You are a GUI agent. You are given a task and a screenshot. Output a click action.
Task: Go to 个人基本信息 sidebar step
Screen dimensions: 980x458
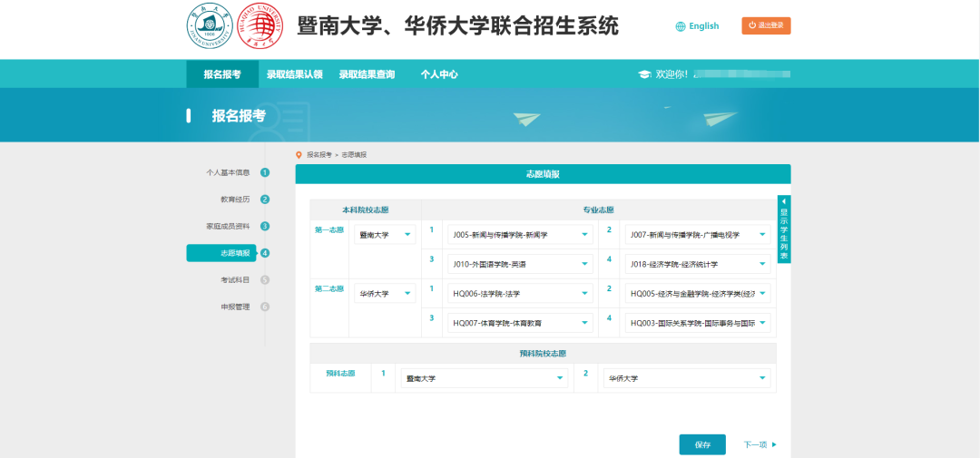click(x=228, y=173)
